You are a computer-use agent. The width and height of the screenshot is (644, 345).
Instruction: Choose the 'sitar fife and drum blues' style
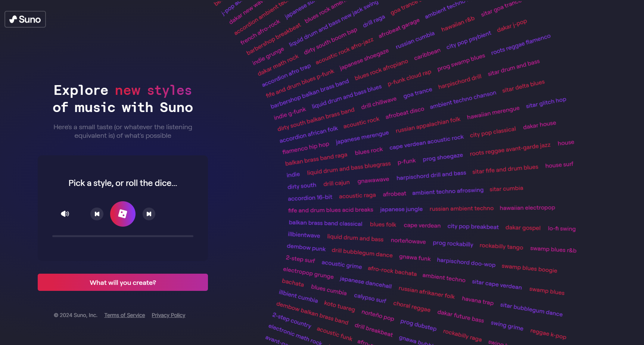click(x=505, y=169)
